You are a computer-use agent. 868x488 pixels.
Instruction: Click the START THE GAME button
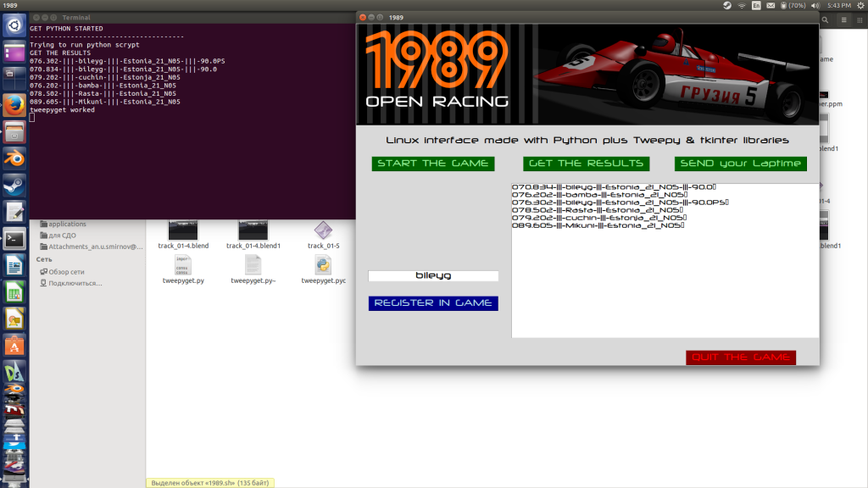[433, 164]
